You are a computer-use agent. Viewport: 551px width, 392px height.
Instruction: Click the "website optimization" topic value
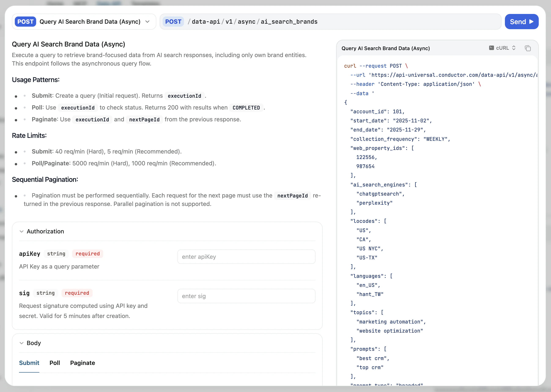click(389, 331)
